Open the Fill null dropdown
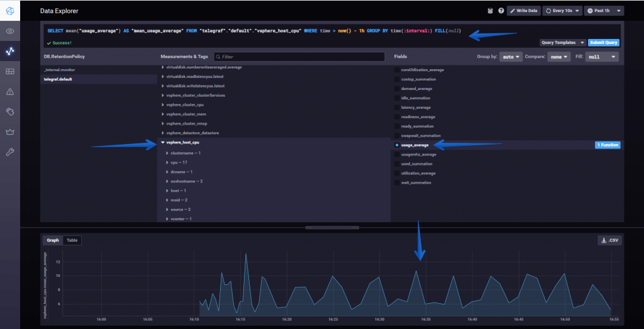The height and width of the screenshot is (329, 644). tap(602, 57)
